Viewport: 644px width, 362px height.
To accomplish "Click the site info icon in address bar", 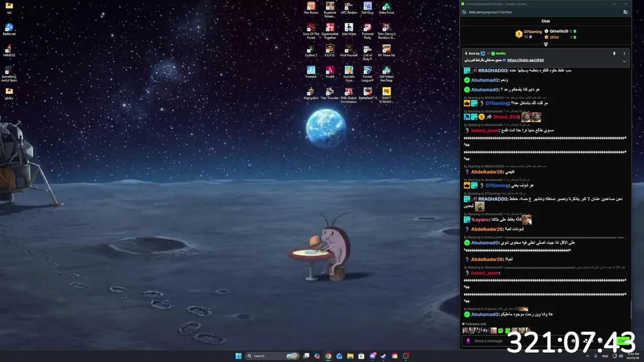I will click(464, 12).
